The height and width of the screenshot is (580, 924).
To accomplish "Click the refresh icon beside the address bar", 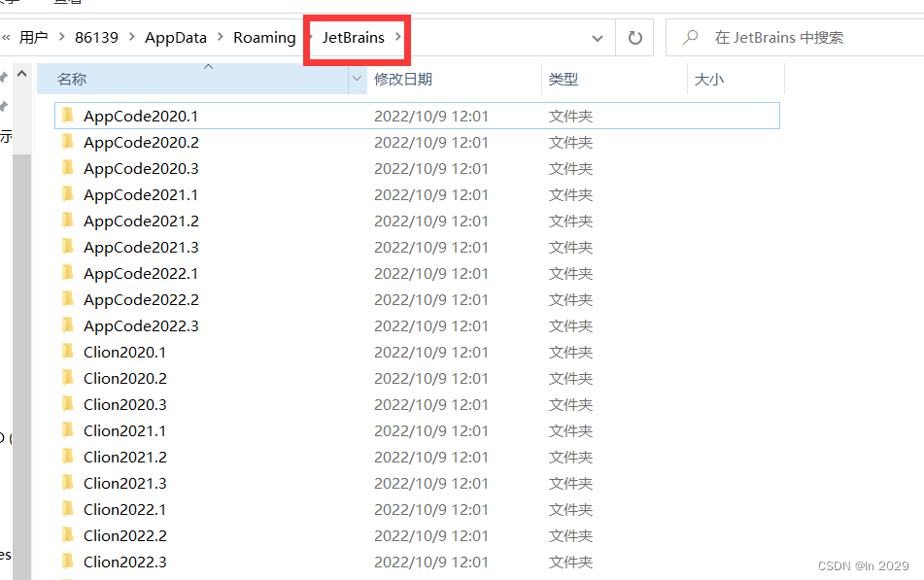I will 634,38.
